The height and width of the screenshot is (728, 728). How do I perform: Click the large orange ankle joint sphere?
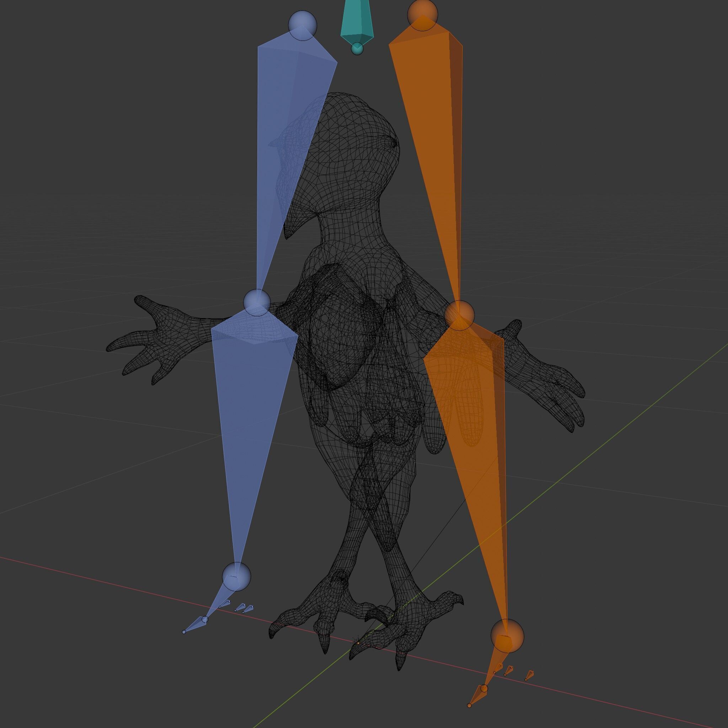(x=507, y=636)
